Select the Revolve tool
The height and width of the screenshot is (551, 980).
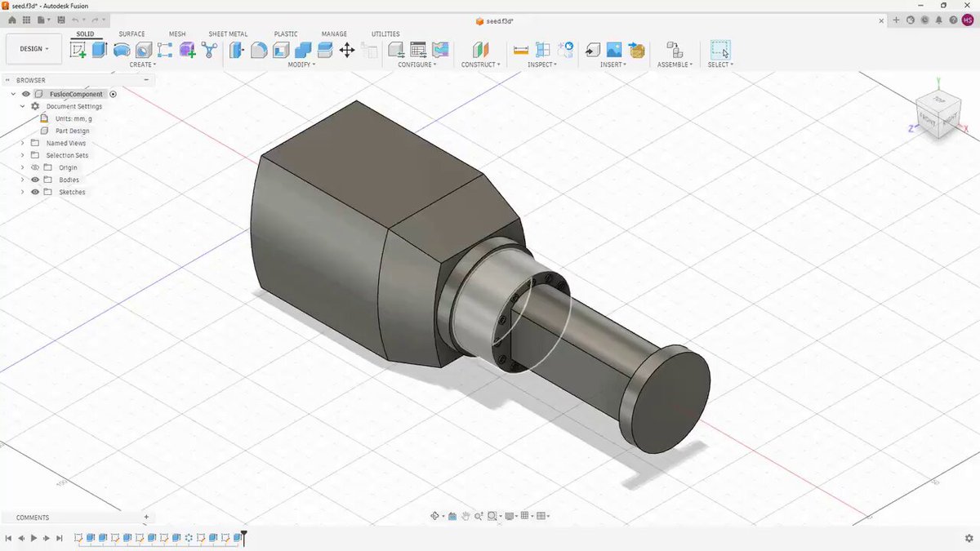122,50
